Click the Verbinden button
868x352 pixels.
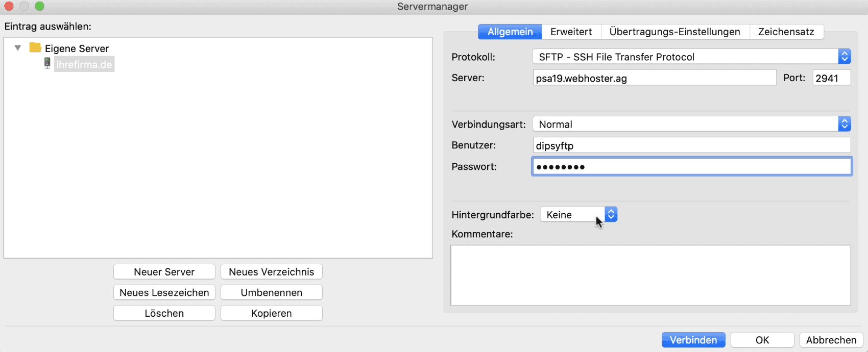[x=693, y=340]
